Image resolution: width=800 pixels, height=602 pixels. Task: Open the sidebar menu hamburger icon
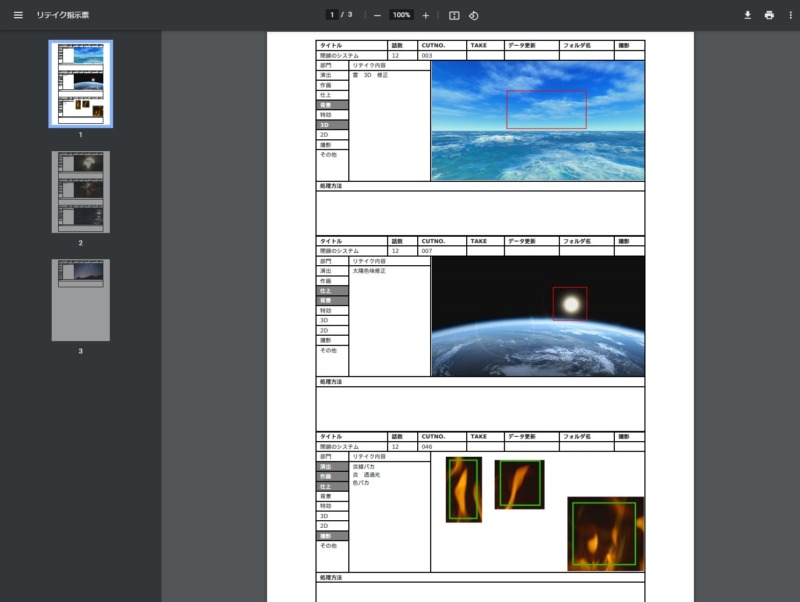[18, 15]
